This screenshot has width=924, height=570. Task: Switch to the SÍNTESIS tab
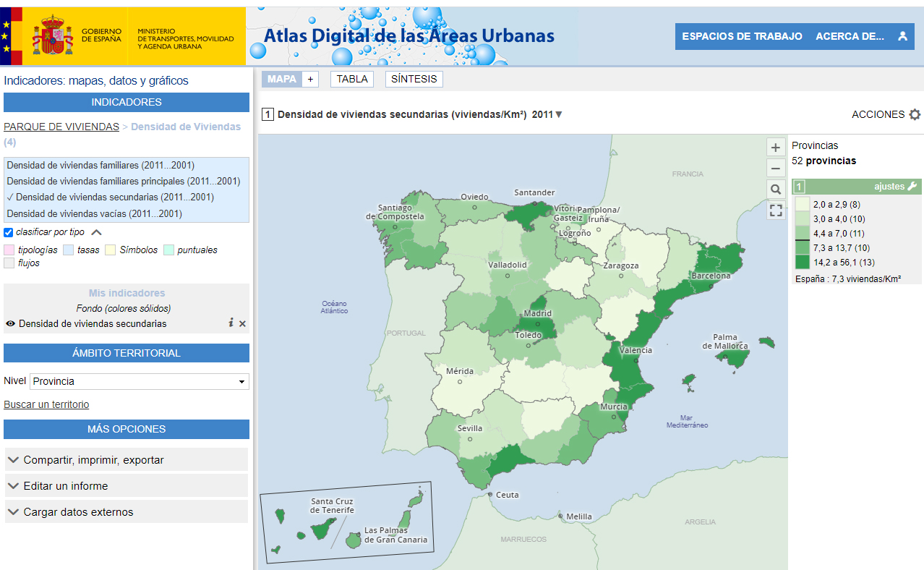(x=414, y=79)
